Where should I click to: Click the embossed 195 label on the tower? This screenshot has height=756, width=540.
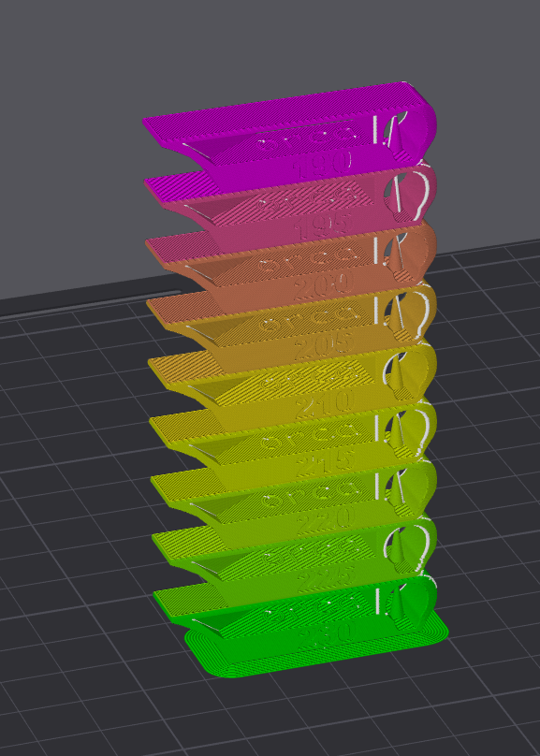323,225
